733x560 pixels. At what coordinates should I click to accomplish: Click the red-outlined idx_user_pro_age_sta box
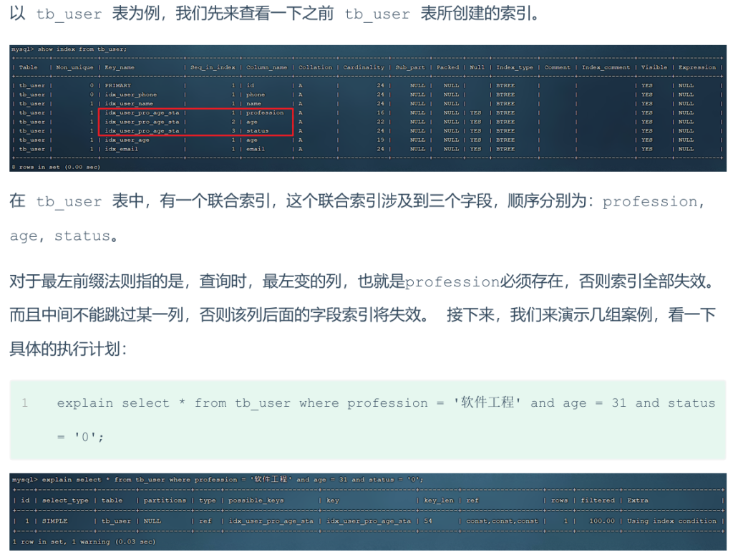click(x=195, y=122)
